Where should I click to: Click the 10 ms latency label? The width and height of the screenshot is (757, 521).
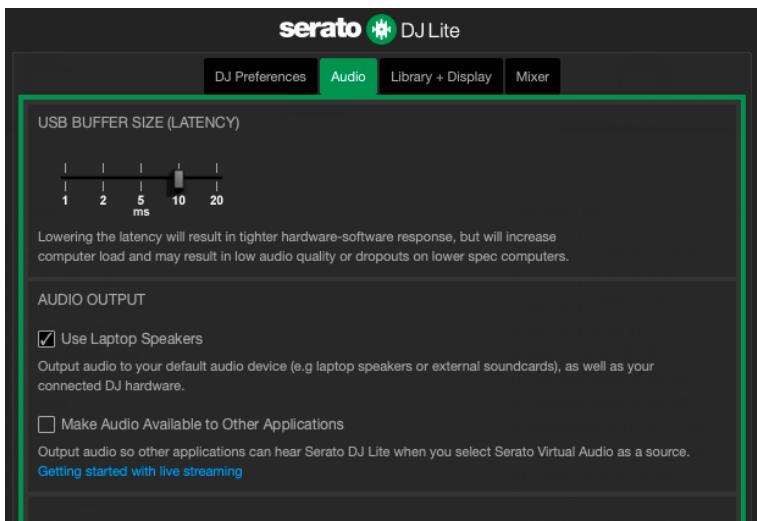[179, 200]
